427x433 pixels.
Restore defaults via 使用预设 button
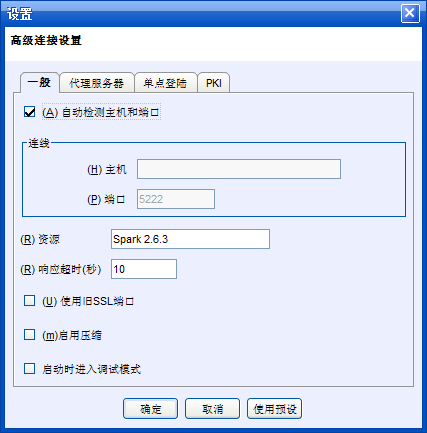[x=274, y=408]
